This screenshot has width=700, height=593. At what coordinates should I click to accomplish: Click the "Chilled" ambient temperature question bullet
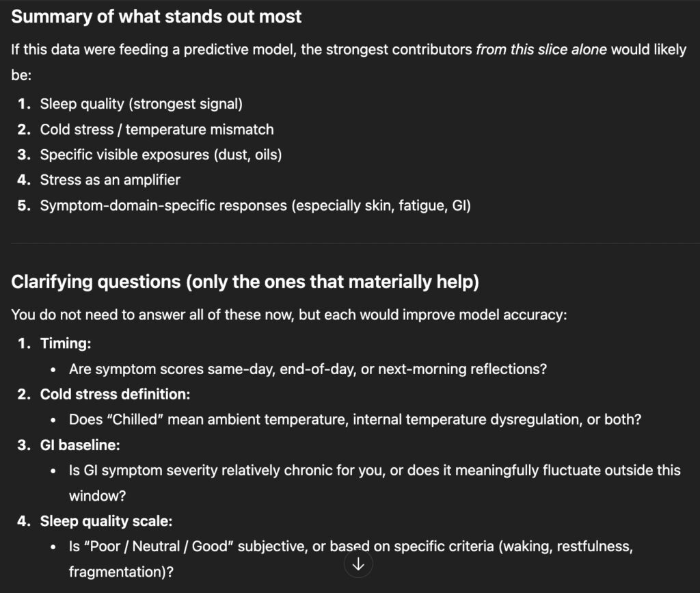[x=355, y=419]
